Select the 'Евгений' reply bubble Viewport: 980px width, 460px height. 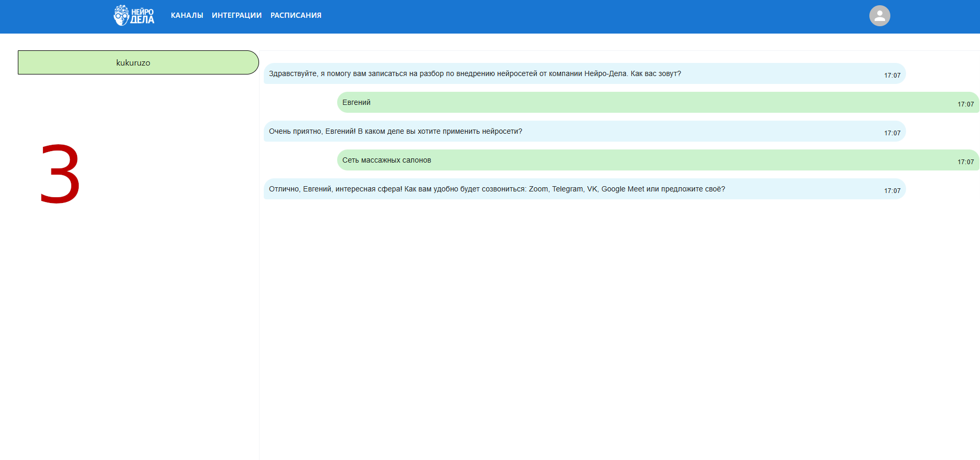(658, 102)
